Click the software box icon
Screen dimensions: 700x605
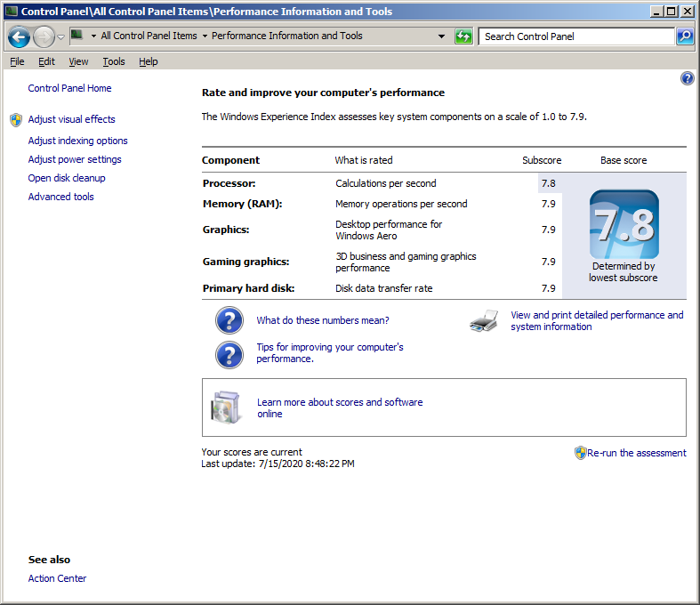pos(226,407)
